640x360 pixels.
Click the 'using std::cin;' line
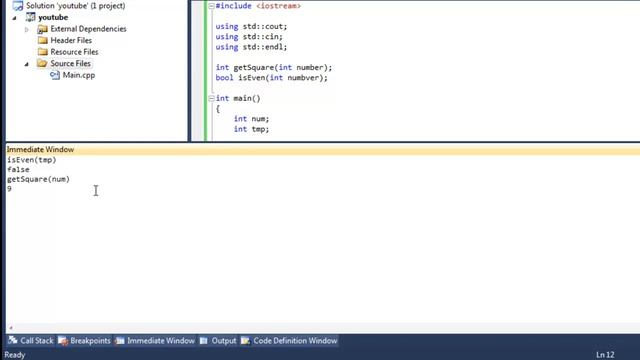[x=249, y=37]
